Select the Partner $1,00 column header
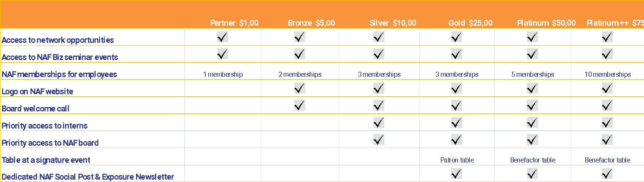The image size is (644, 182). pyautogui.click(x=234, y=23)
